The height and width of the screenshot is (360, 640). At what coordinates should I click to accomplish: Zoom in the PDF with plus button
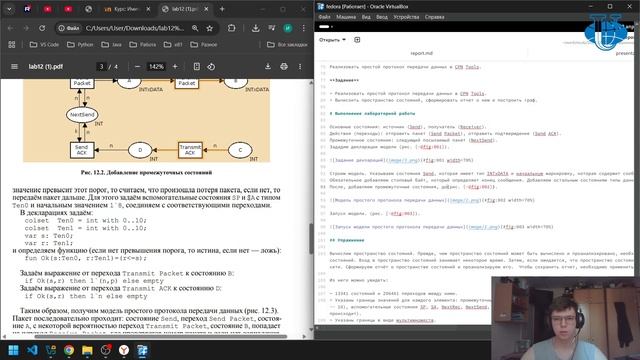point(175,67)
